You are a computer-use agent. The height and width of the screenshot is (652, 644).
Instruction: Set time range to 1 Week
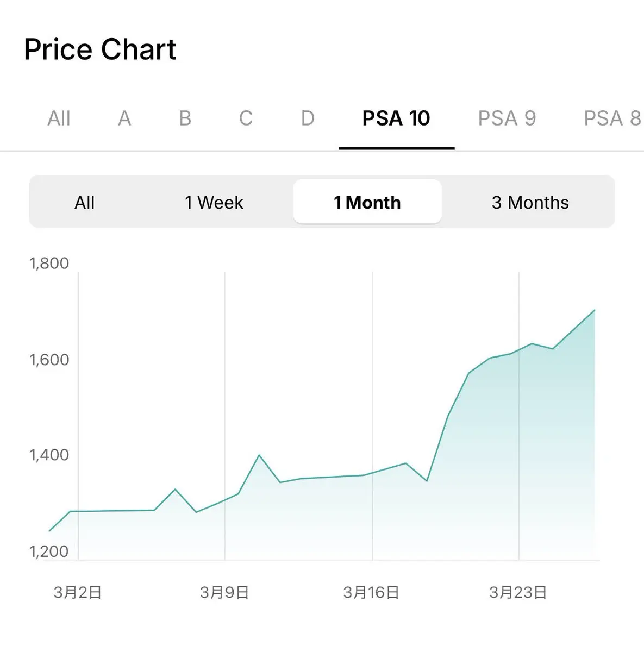214,203
